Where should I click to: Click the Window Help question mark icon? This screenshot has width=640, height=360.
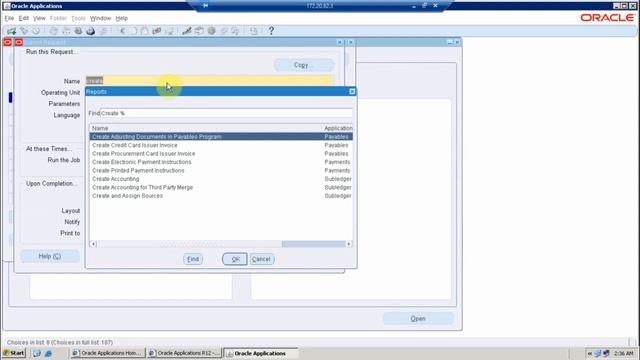point(271,31)
